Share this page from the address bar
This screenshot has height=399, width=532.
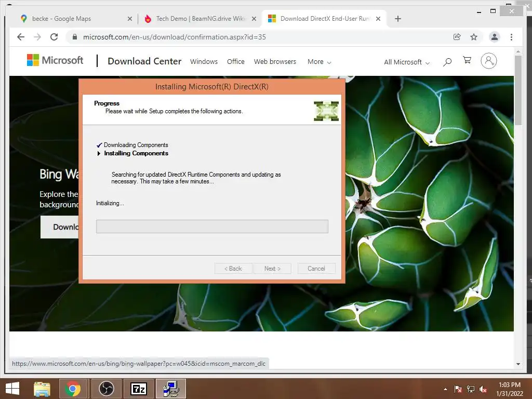click(457, 37)
